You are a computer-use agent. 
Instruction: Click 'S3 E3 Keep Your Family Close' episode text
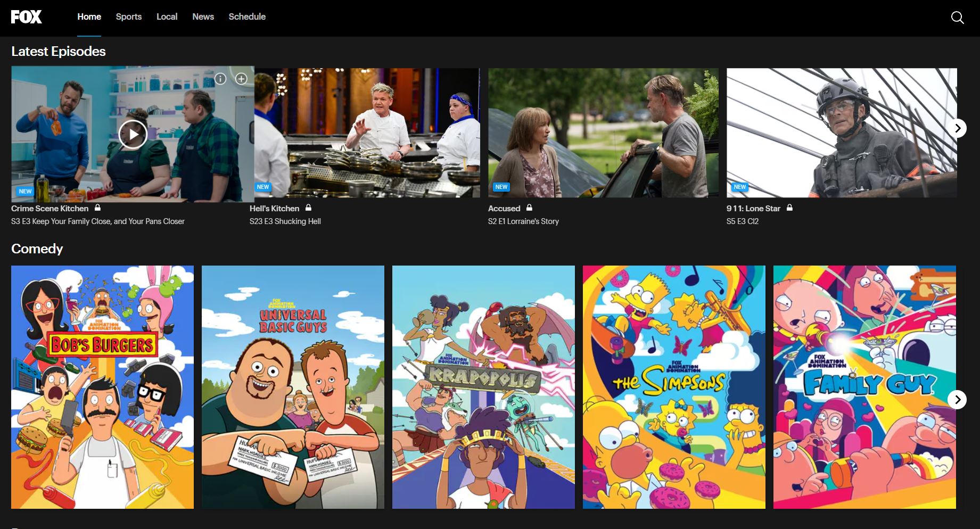(x=98, y=221)
